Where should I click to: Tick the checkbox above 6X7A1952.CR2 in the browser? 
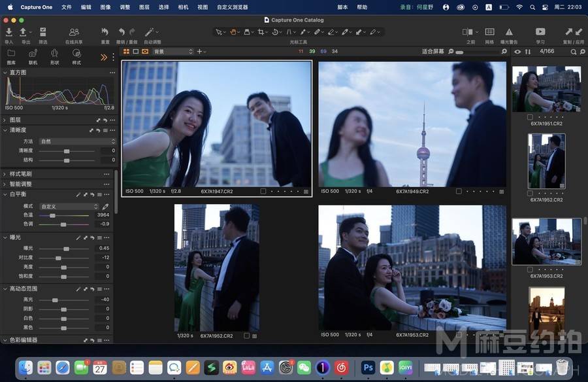[x=530, y=193]
